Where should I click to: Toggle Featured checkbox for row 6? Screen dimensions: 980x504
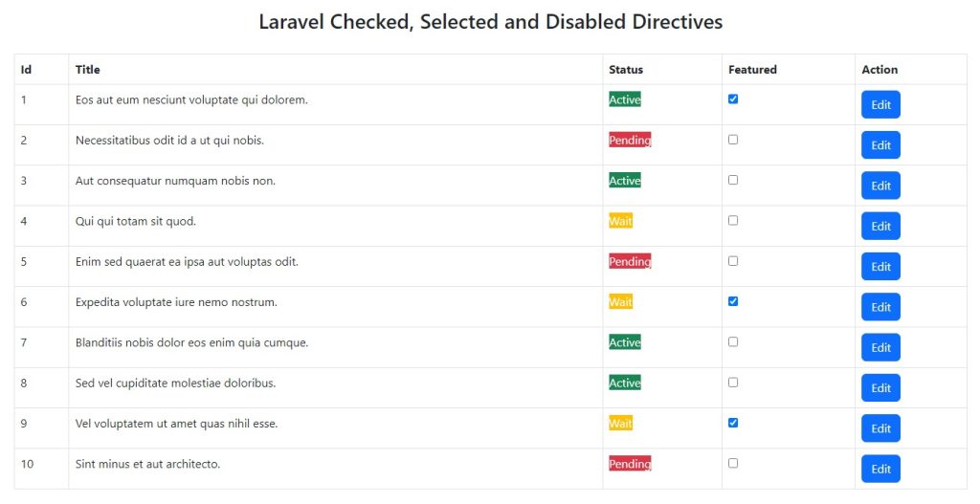click(x=733, y=301)
